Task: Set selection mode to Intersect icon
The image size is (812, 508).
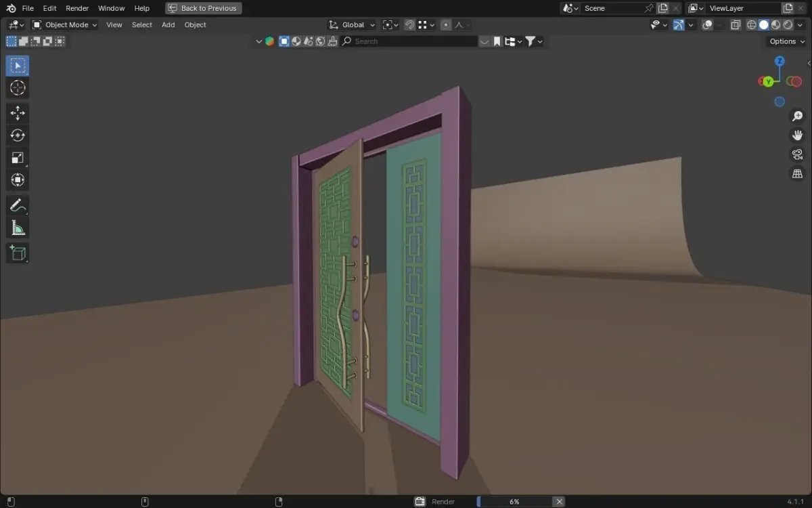Action: coord(60,41)
